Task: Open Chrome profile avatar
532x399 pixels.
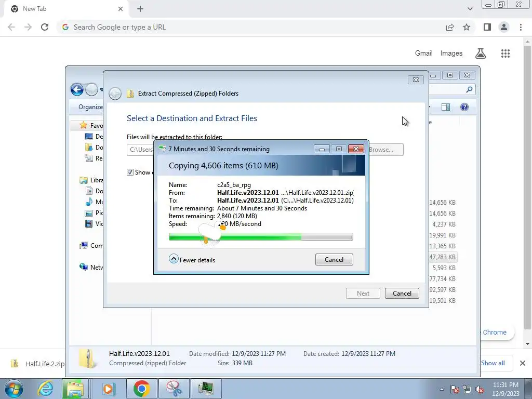Action: coord(504,27)
